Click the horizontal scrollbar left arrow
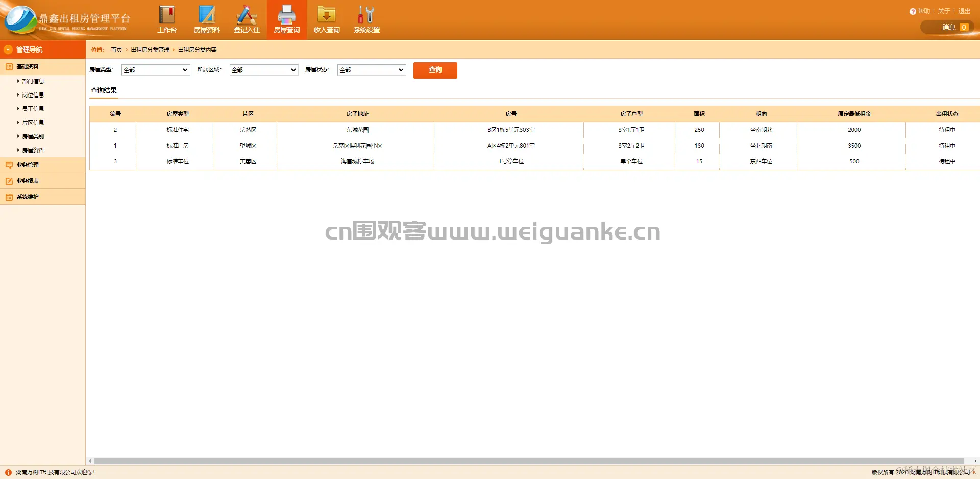Screen dimensions: 980x479 (90, 461)
